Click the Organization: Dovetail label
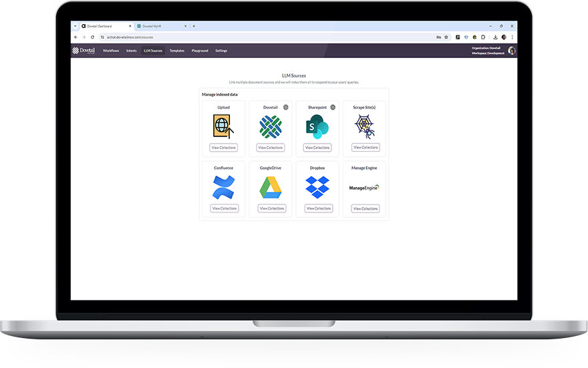 coord(486,48)
